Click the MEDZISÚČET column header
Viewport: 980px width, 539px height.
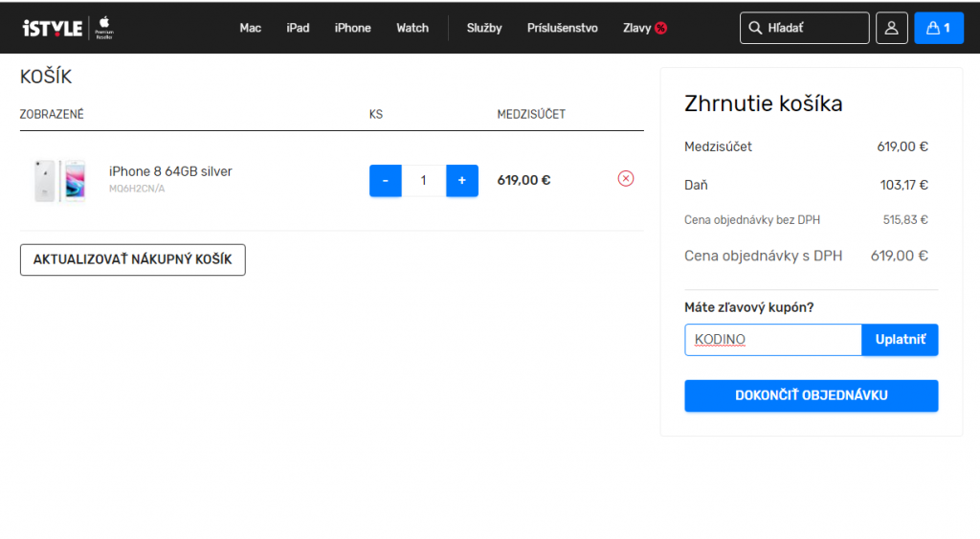click(531, 115)
